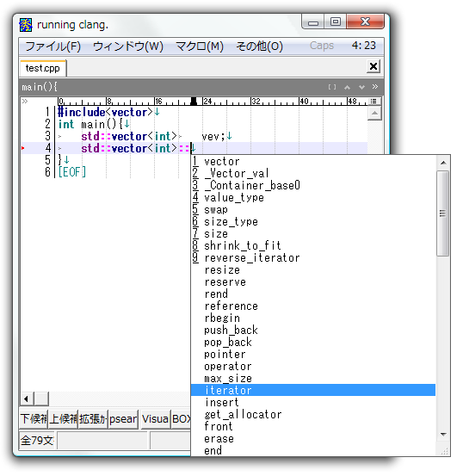Click the 下候補 function key button
This screenshot has width=463, height=476.
(x=34, y=419)
